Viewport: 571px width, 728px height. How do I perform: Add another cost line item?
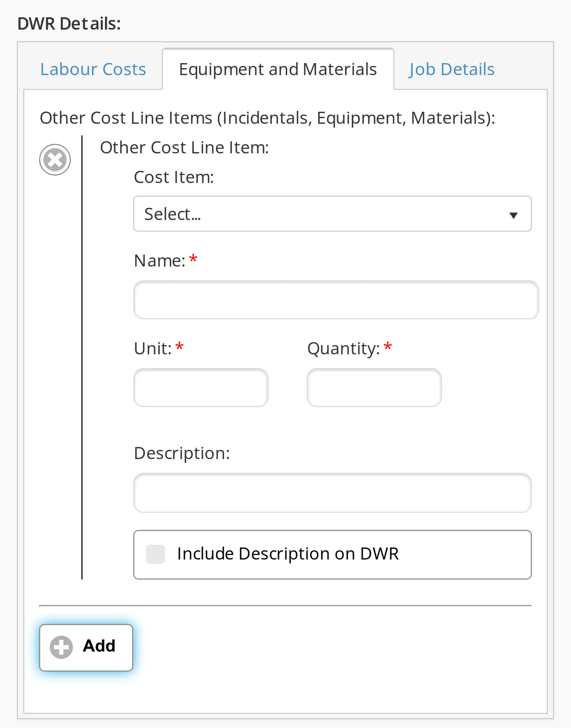click(86, 648)
